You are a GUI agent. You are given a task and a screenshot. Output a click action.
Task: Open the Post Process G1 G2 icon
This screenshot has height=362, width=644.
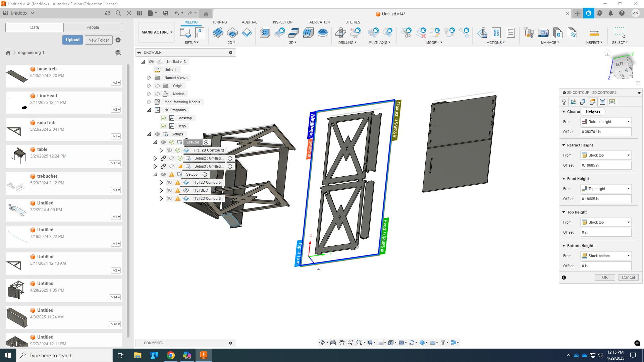pos(496,33)
